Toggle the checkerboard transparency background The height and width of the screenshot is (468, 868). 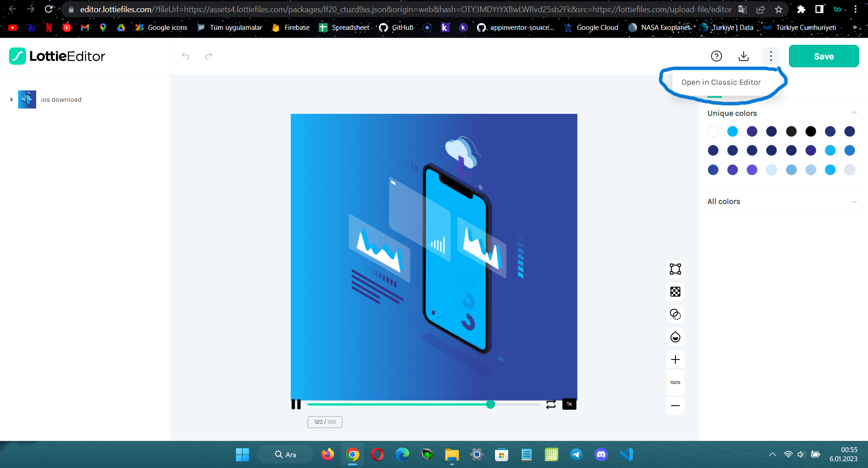click(x=675, y=292)
